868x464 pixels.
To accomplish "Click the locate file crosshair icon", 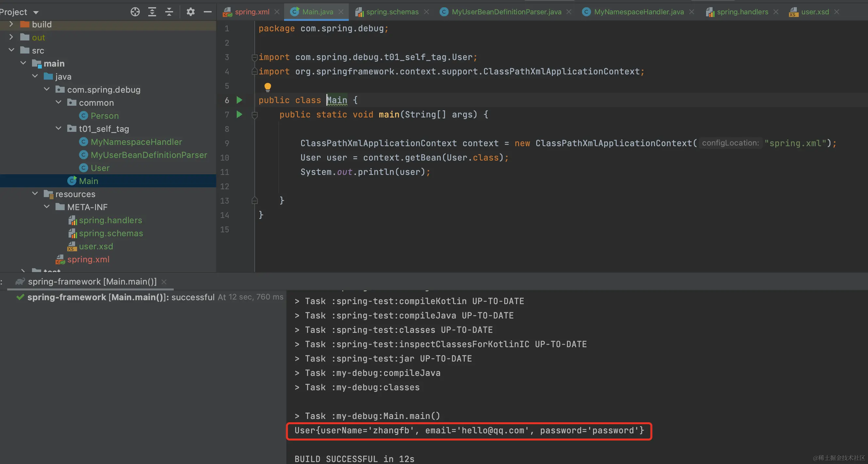I will coord(135,12).
